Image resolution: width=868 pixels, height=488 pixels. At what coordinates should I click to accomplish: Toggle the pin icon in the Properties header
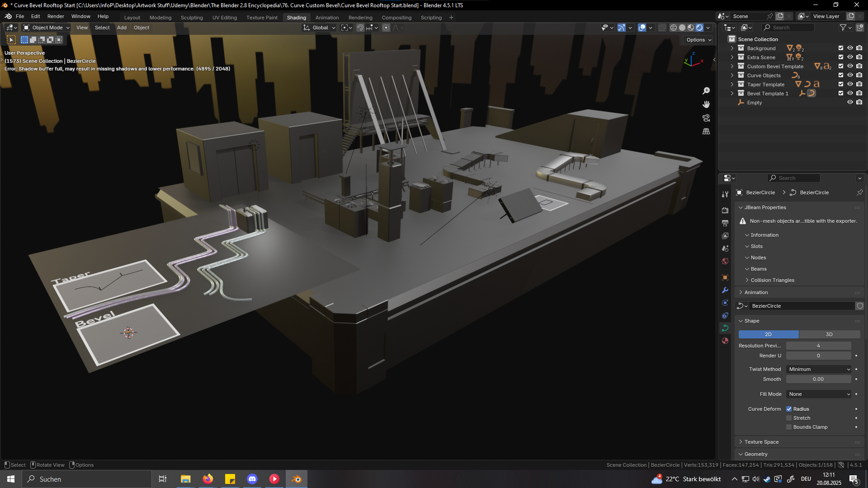coord(859,192)
